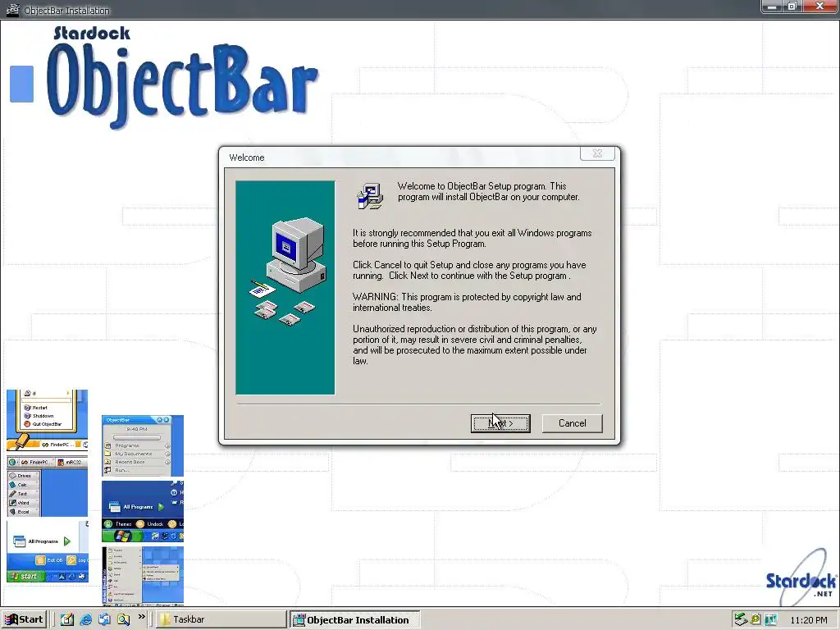Click the Drives/Calc/Word preview thumbnail
Viewport: 840px width, 630px height.
(47, 486)
